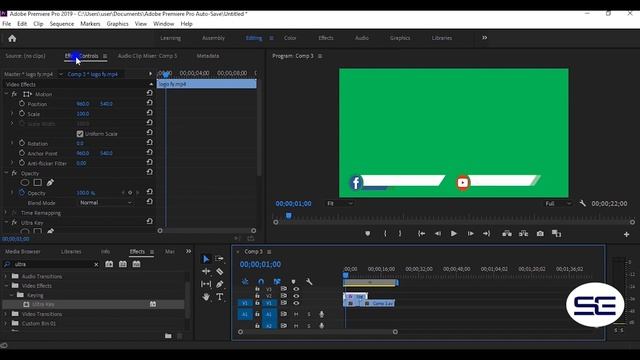This screenshot has width=640, height=360.
Task: Click Lift button in Program monitor
Action: tap(507, 233)
